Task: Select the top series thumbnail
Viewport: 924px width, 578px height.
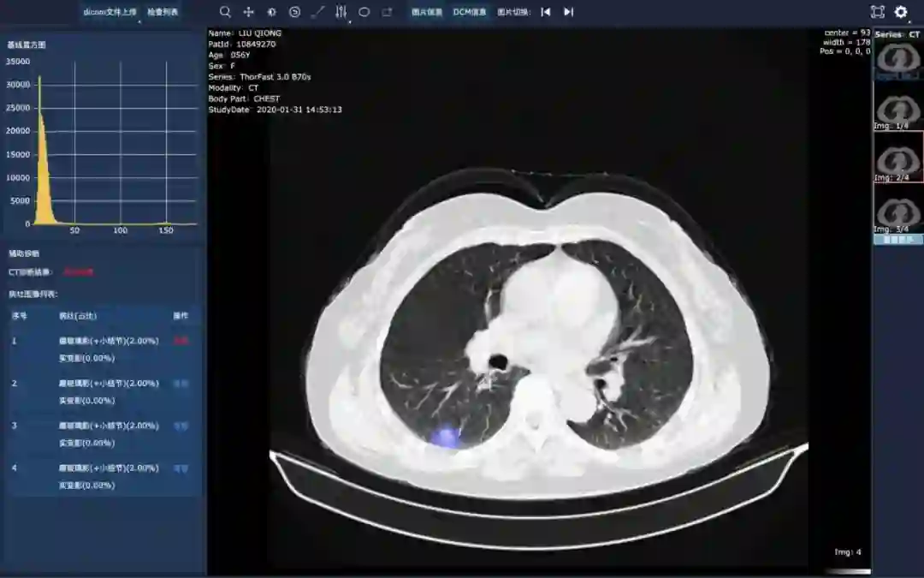Action: pyautogui.click(x=898, y=60)
